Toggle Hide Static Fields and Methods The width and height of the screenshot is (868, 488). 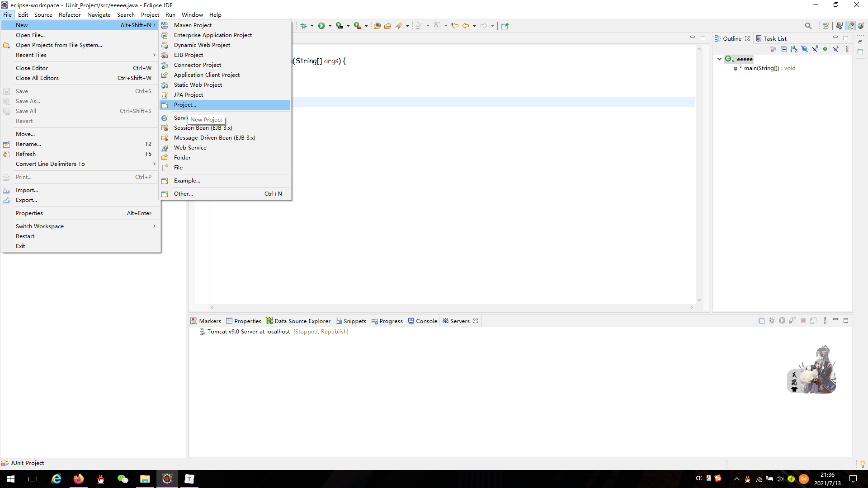pyautogui.click(x=814, y=49)
